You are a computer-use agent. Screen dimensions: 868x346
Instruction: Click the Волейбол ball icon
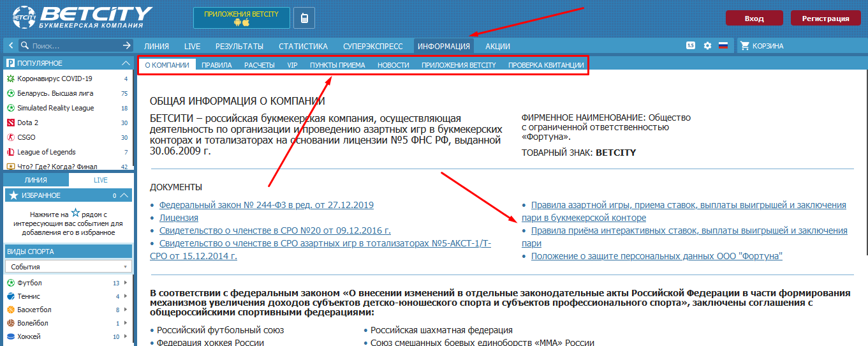coord(10,323)
